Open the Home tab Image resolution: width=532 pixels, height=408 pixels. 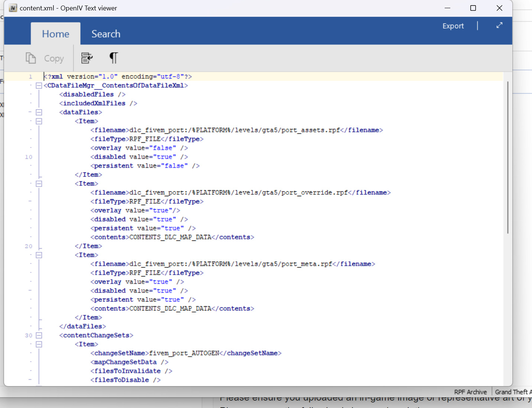pos(56,34)
